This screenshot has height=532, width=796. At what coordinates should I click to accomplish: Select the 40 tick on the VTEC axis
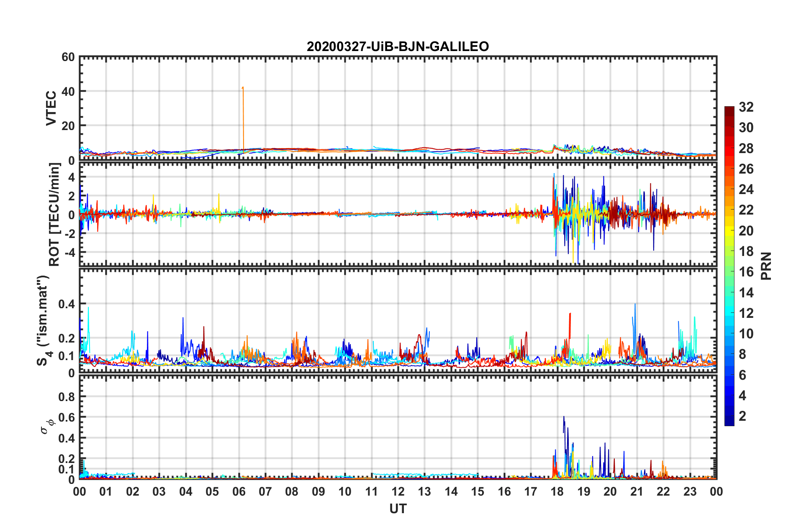[68, 91]
